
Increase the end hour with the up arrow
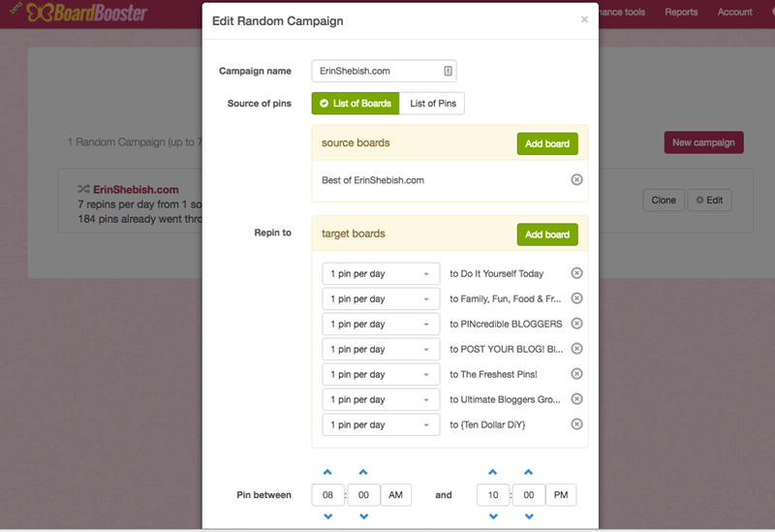point(493,472)
